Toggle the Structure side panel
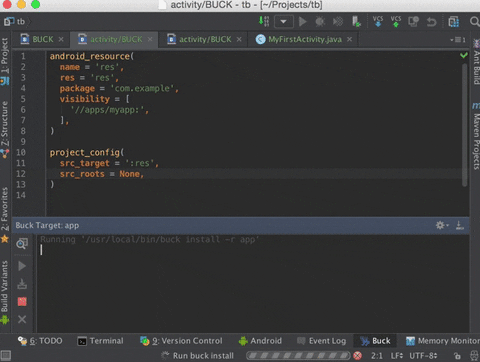 [x=5, y=129]
